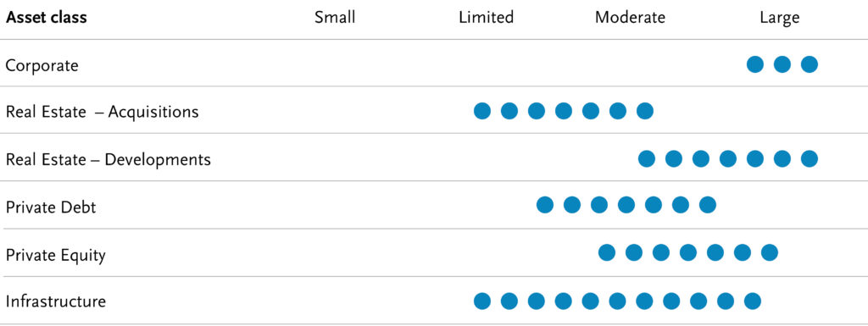Click the first dot in the Private Equity row
This screenshot has height=326, width=868.
607,253
